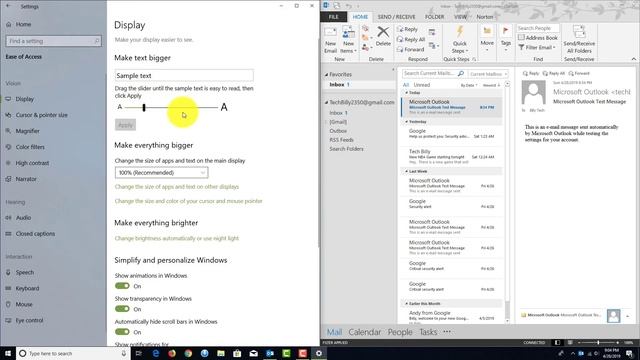Open Quick Steps lightning dropdown

click(460, 40)
